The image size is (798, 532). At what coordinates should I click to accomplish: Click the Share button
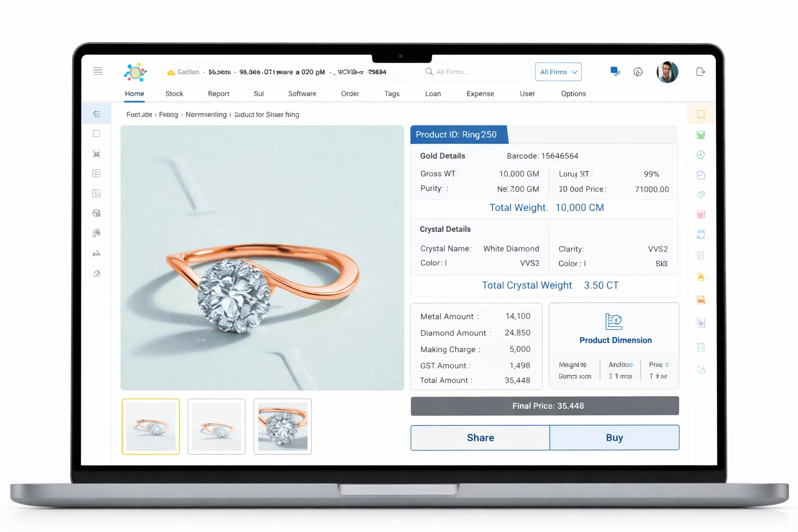[480, 437]
